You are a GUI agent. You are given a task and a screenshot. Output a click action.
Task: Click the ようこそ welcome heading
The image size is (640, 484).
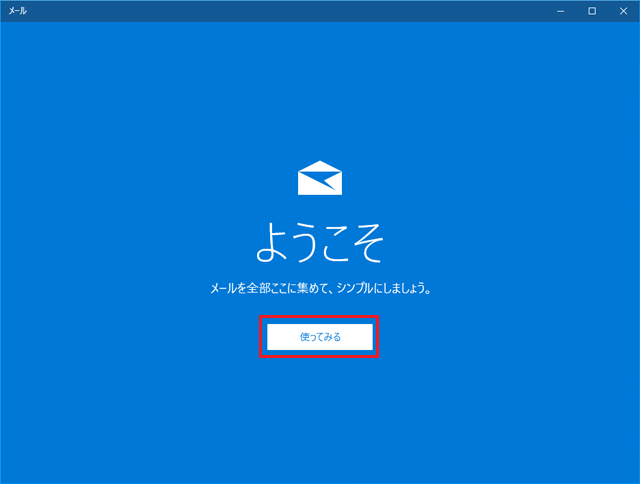pos(320,242)
